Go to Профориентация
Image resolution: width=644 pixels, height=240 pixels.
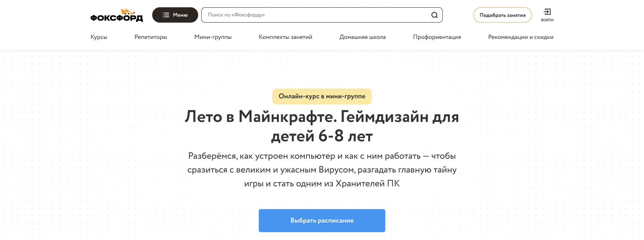pos(437,37)
